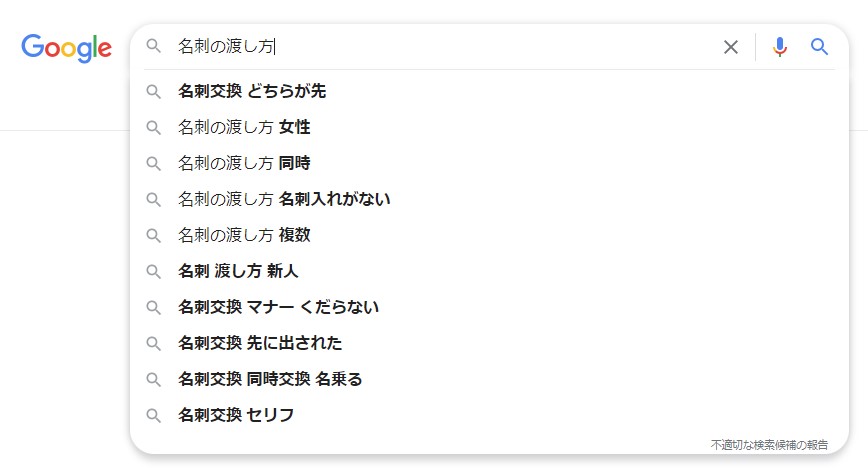Choose suggestion "名刺交換 セリフ"

tap(236, 415)
